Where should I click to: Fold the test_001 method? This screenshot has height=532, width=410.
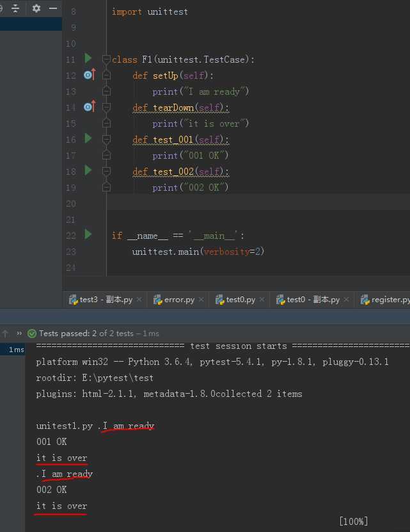tap(106, 139)
